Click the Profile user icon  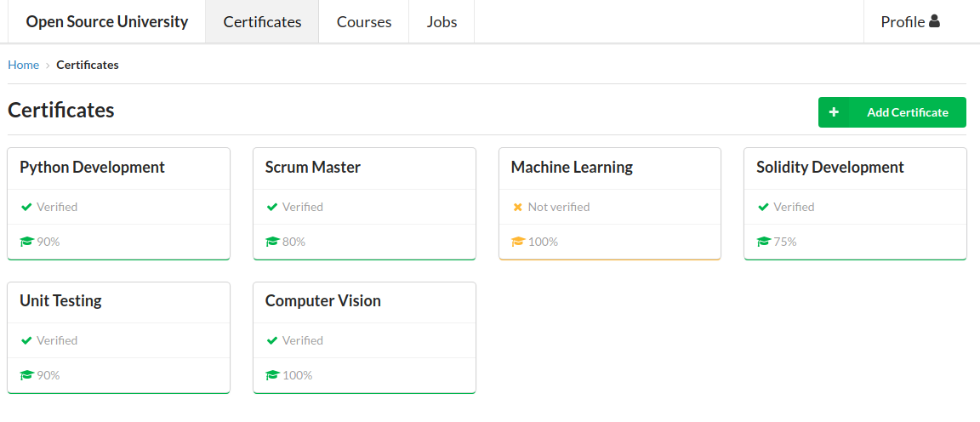(x=934, y=21)
